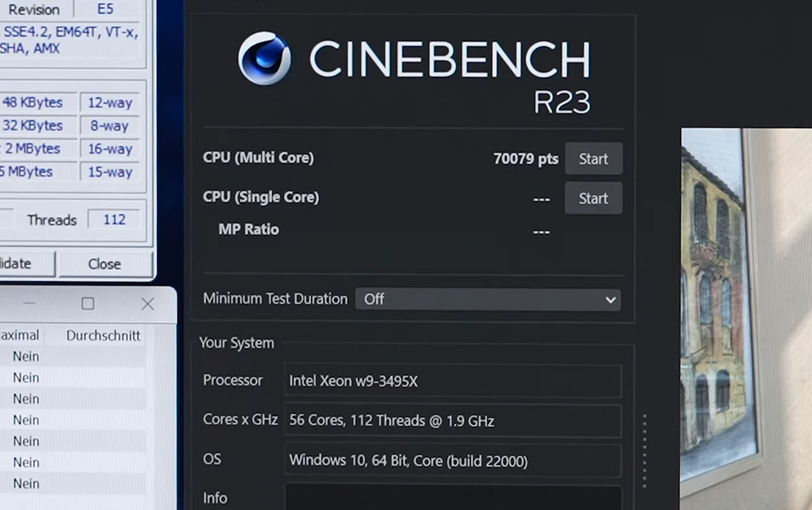
Task: Click the 15-way cache value in CPU-Z
Action: click(110, 172)
